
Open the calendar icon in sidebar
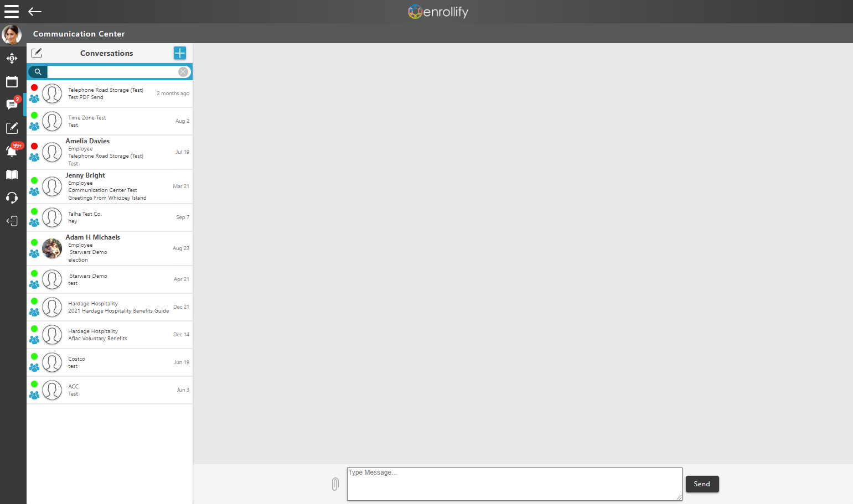(12, 82)
